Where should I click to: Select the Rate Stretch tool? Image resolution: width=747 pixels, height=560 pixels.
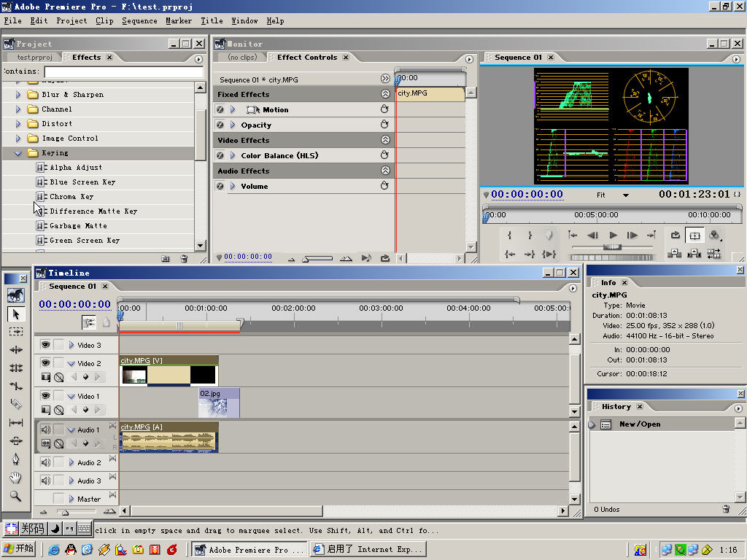tap(16, 386)
